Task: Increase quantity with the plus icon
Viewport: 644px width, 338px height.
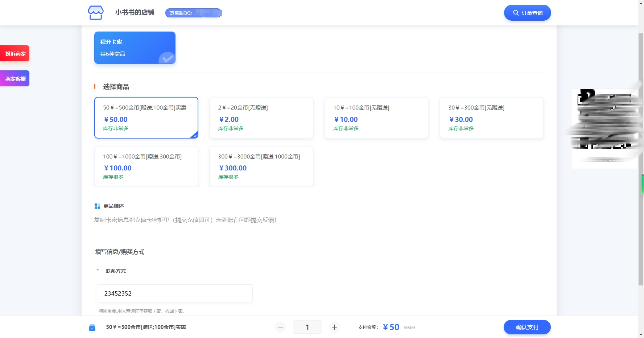Action: [x=334, y=327]
